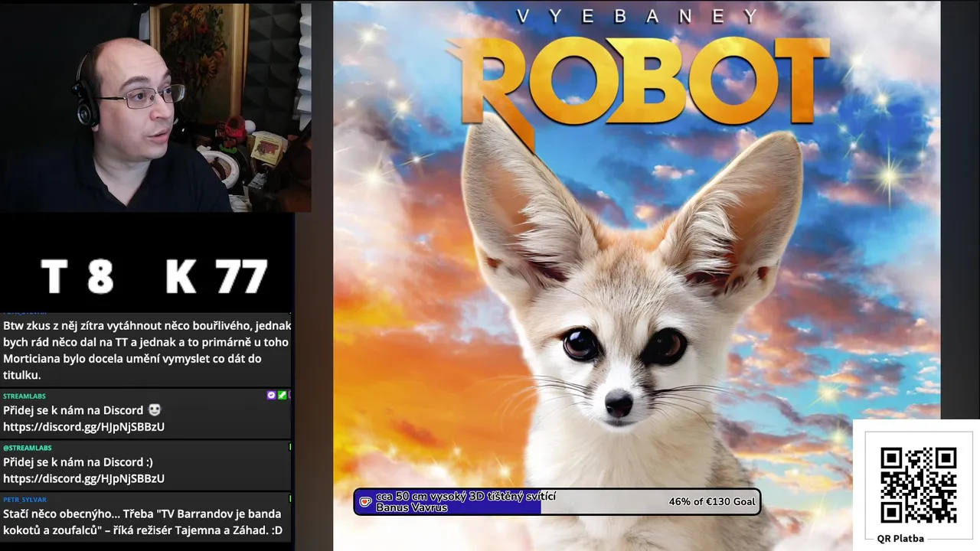Click the '46% of €130 Goal' text
980x551 pixels.
tap(712, 502)
